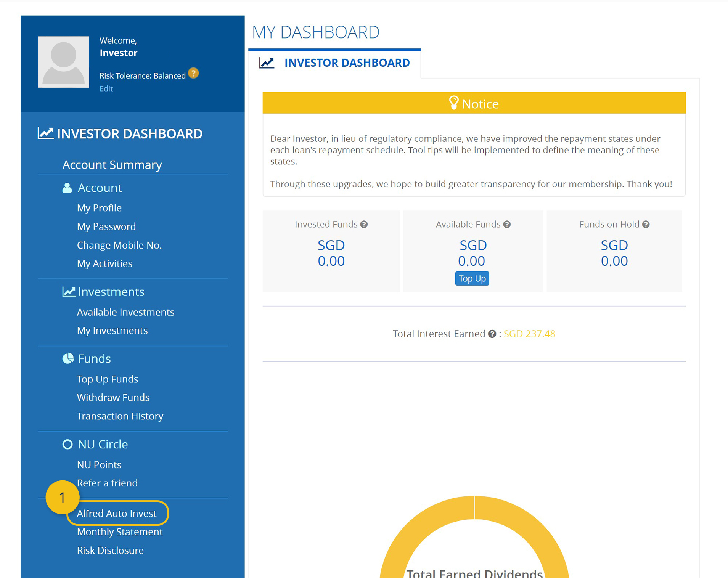Click the Risk Tolerance help question mark icon

193,73
